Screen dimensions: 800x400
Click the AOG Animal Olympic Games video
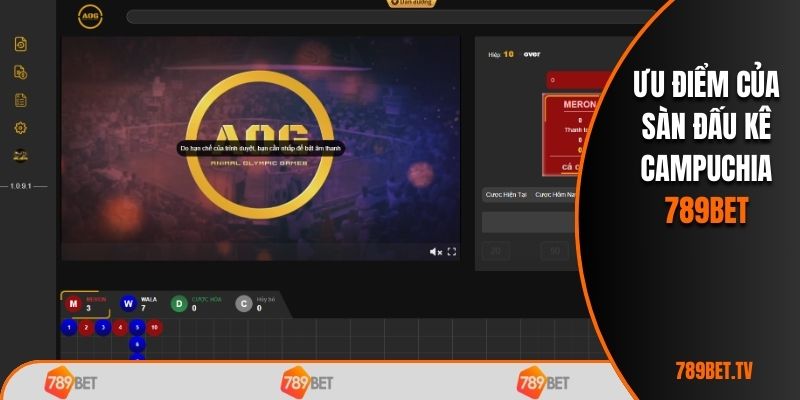(x=261, y=148)
